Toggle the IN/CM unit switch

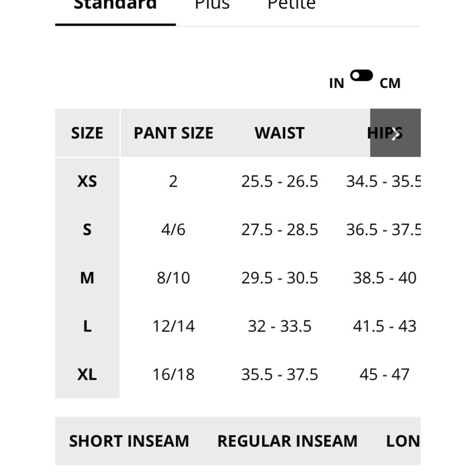361,75
